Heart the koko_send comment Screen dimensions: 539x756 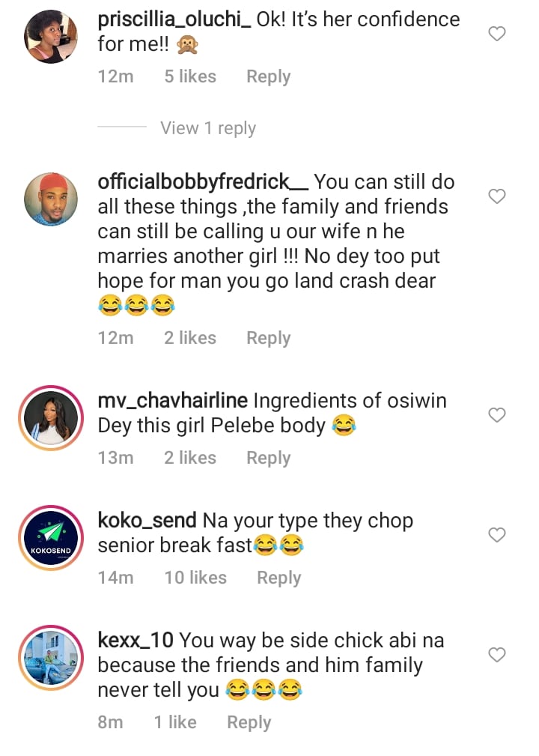pyautogui.click(x=496, y=535)
